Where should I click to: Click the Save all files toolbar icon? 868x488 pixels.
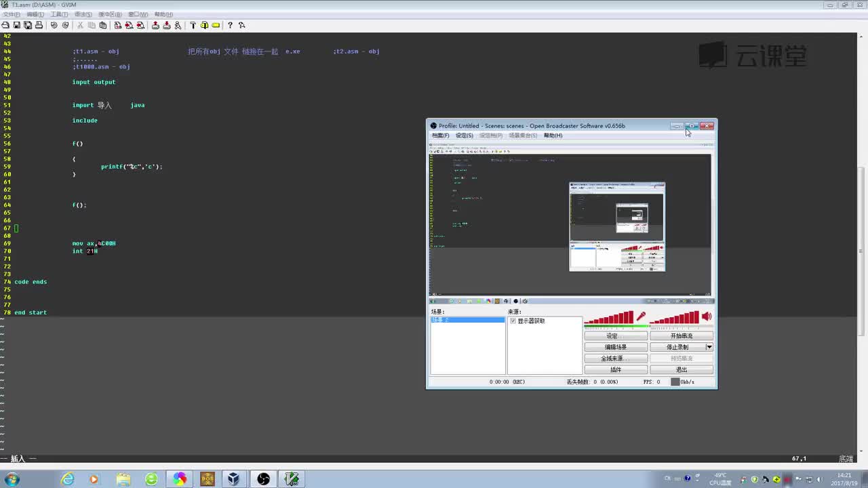click(x=28, y=25)
